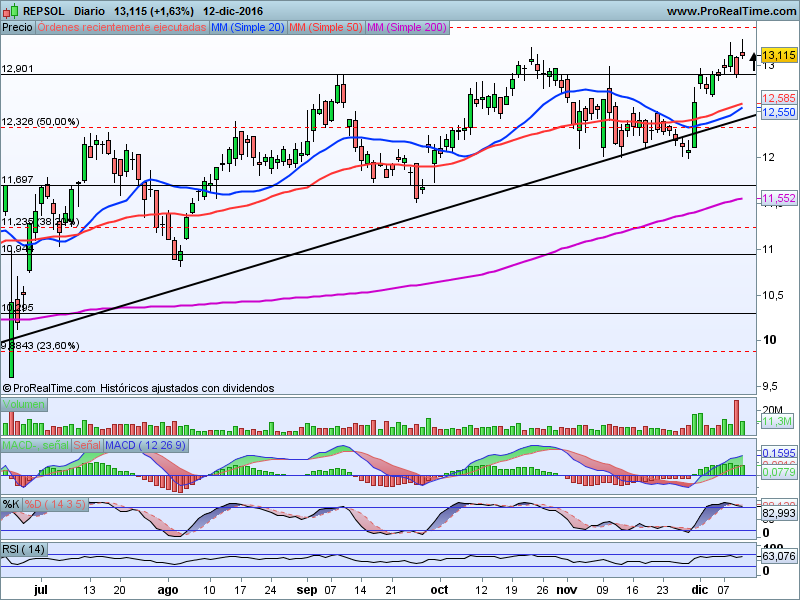Click the 10,944 level label
Viewport: 800px width, 600px height.
pos(18,248)
